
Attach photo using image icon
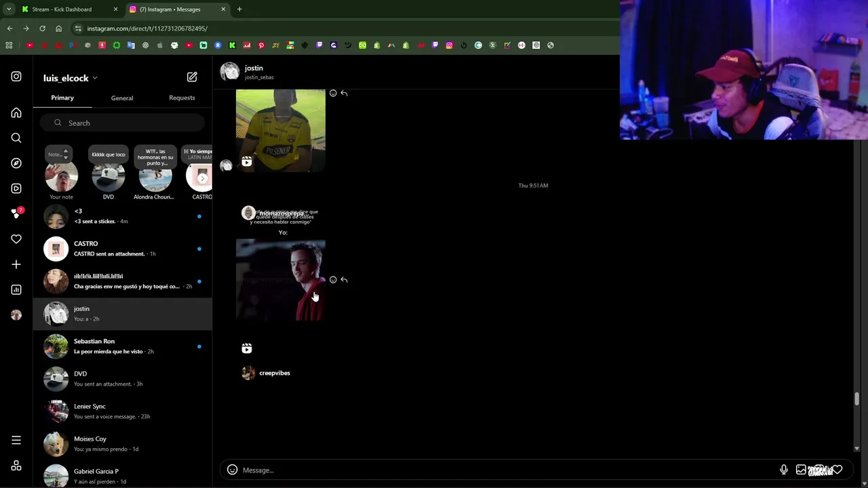801,470
